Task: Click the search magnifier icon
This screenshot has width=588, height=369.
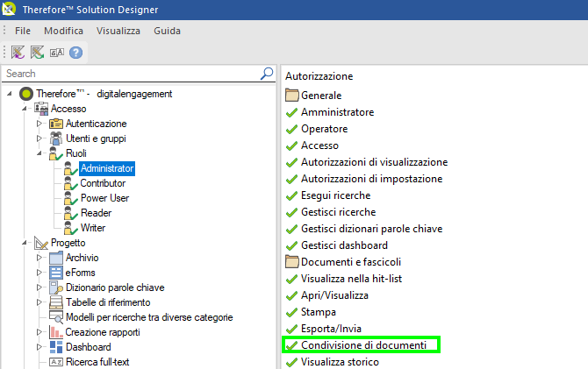Action: [x=267, y=74]
